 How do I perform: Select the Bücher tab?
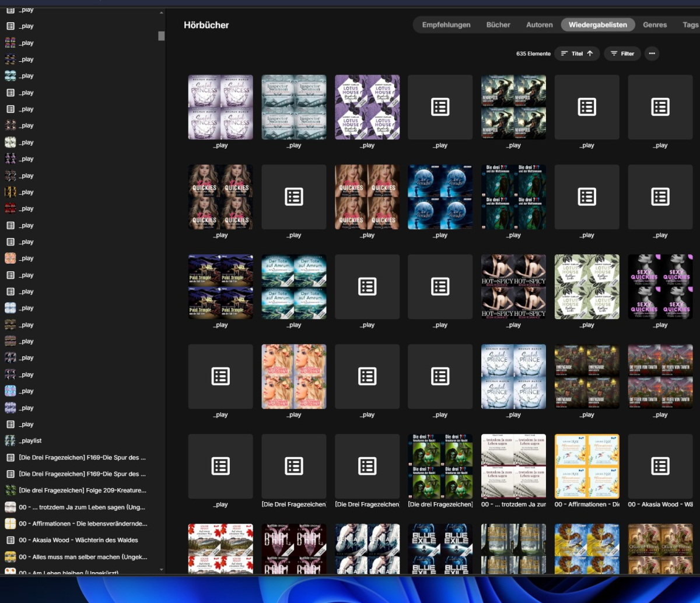pos(498,25)
